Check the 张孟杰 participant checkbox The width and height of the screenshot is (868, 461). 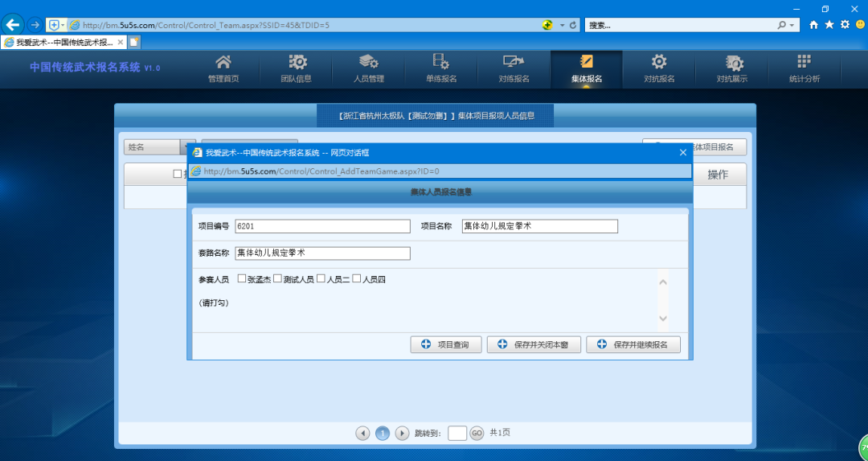(241, 279)
